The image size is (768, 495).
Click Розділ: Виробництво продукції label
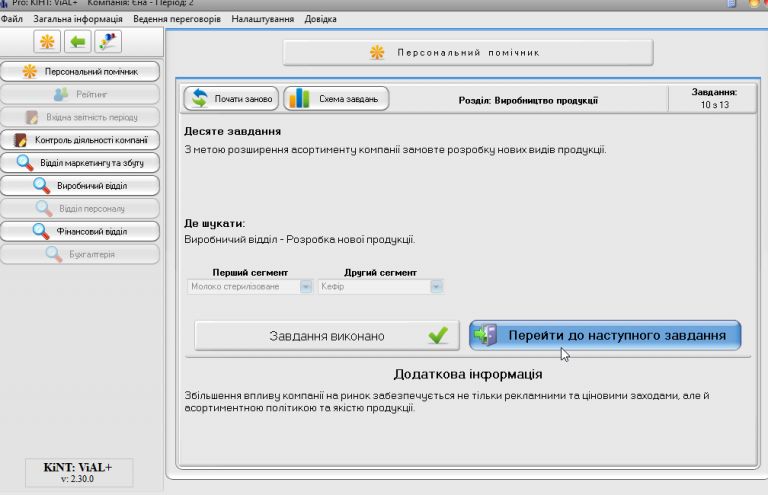point(528,100)
